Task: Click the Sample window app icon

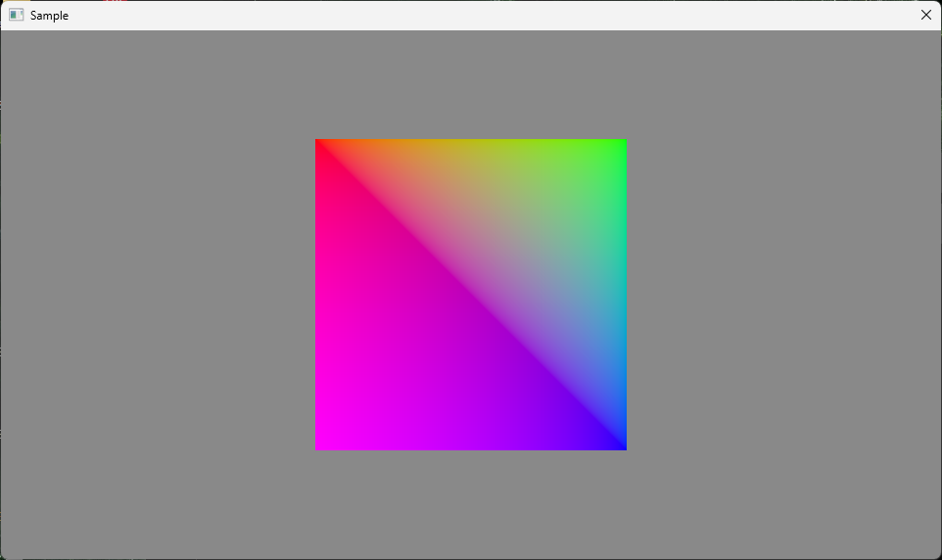Action: point(16,15)
